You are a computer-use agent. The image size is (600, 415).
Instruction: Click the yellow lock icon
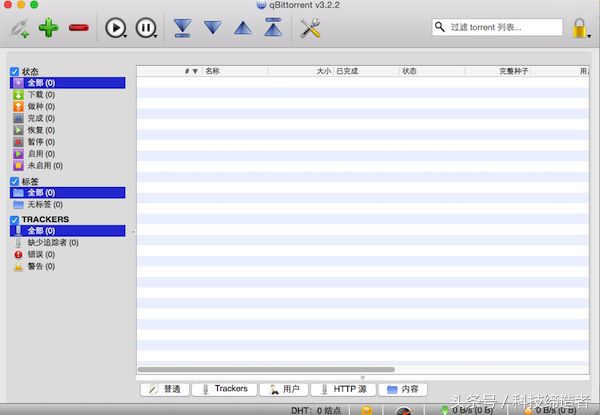pyautogui.click(x=580, y=28)
